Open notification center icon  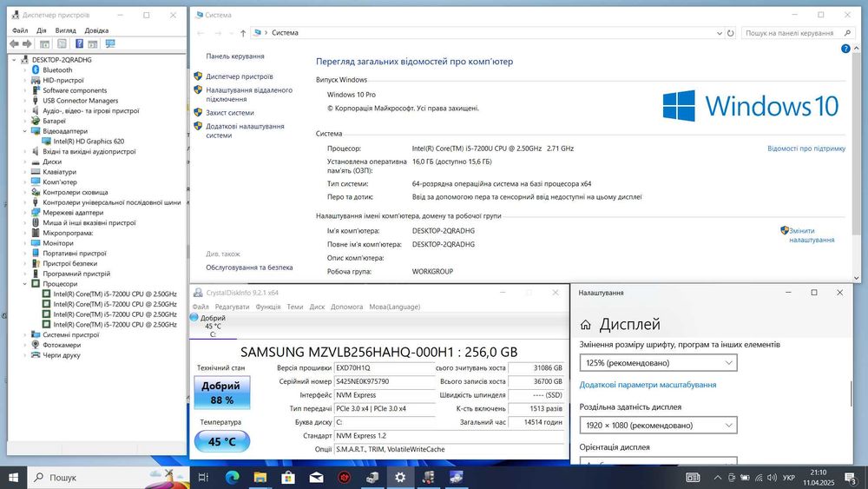[x=851, y=478]
